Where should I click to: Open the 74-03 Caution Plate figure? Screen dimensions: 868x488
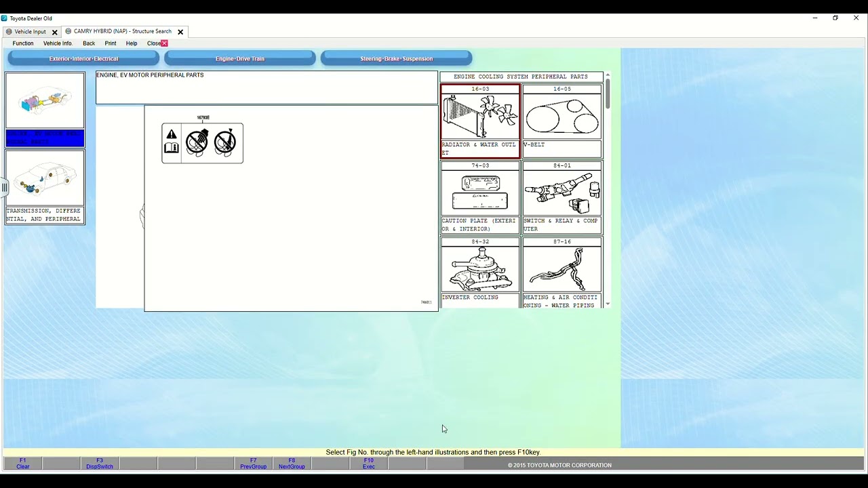click(x=480, y=197)
